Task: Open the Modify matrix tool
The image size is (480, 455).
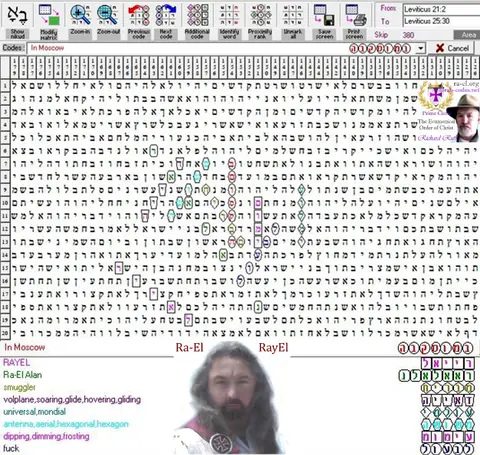Action: click(x=49, y=15)
